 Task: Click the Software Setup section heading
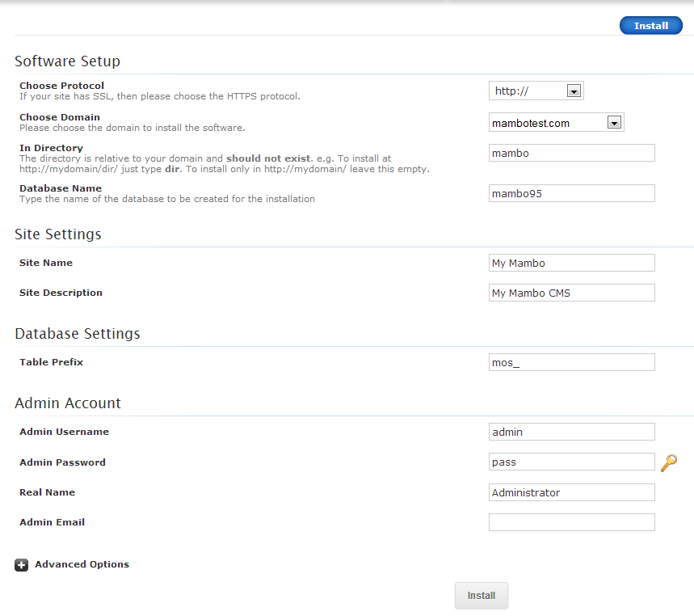pyautogui.click(x=67, y=61)
